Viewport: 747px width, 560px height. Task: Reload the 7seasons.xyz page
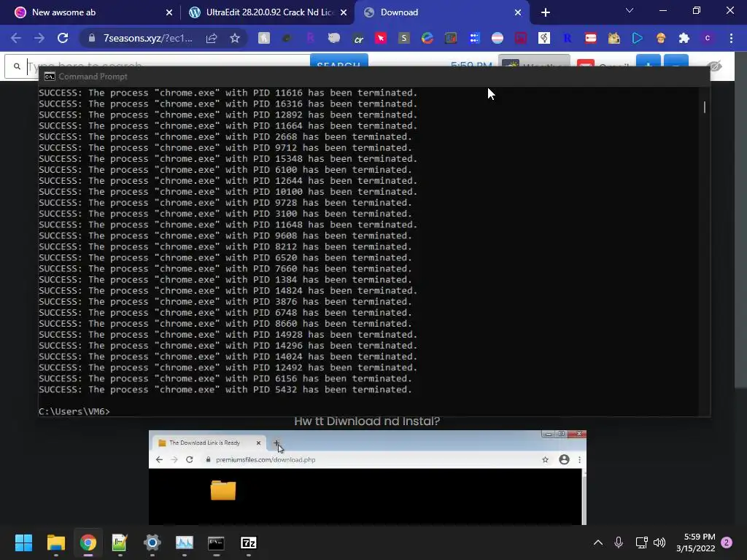coord(63,38)
